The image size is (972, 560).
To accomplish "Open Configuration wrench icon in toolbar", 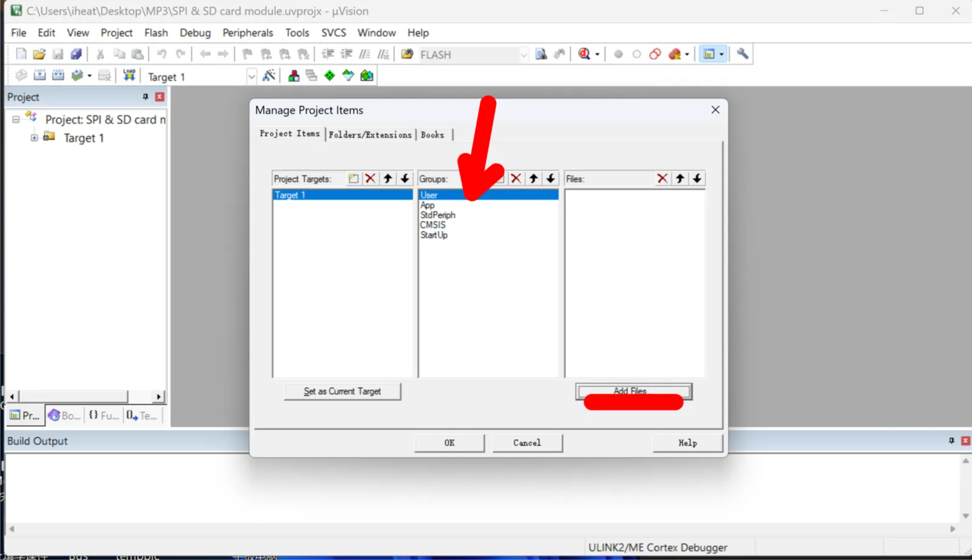I will 742,54.
